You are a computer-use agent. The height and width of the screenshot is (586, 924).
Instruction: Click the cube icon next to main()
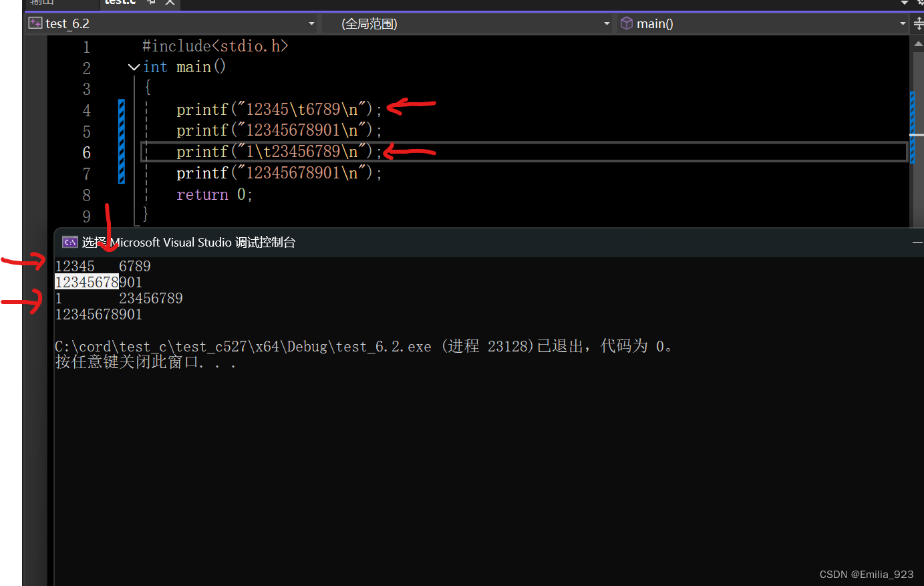[626, 23]
